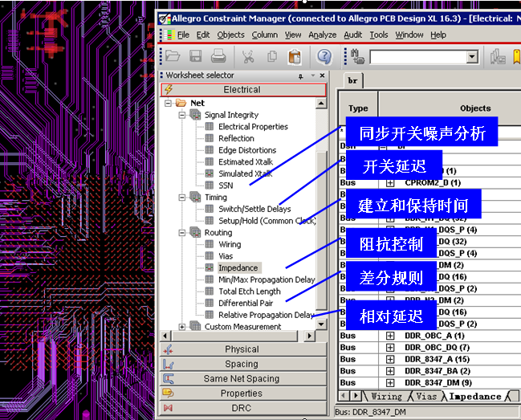Select the Properties worksheet section button

[x=243, y=393]
